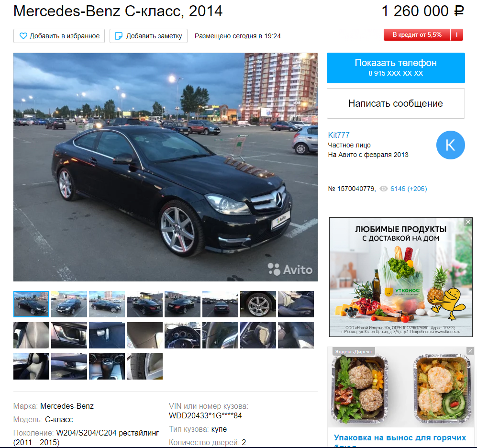Click the round blue K seller avatar
Image resolution: width=477 pixels, height=448 pixels.
[x=450, y=145]
